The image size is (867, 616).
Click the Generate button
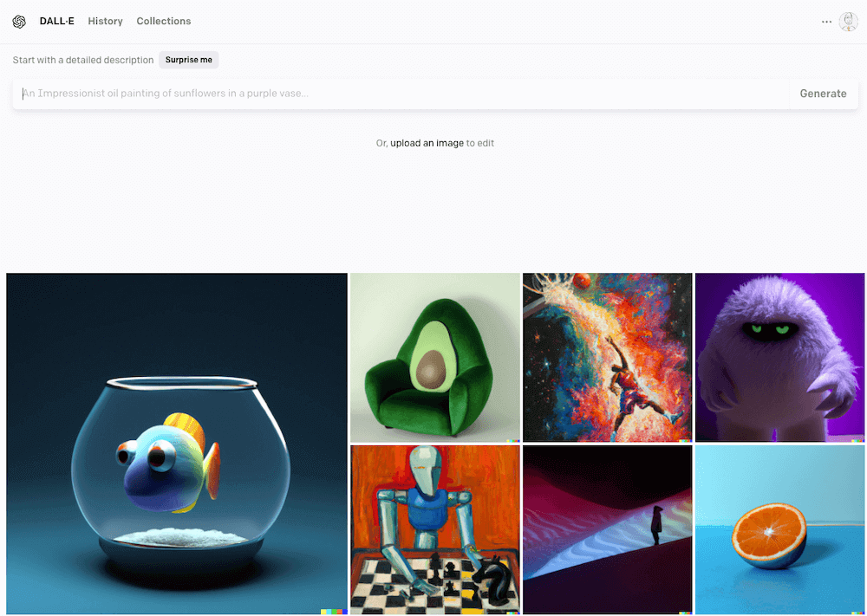point(823,94)
